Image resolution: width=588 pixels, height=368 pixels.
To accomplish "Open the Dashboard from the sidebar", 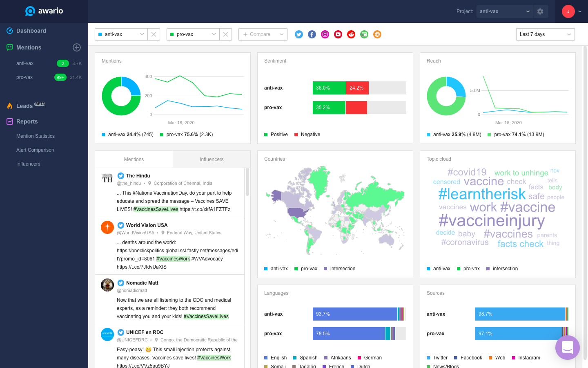I will pyautogui.click(x=30, y=31).
